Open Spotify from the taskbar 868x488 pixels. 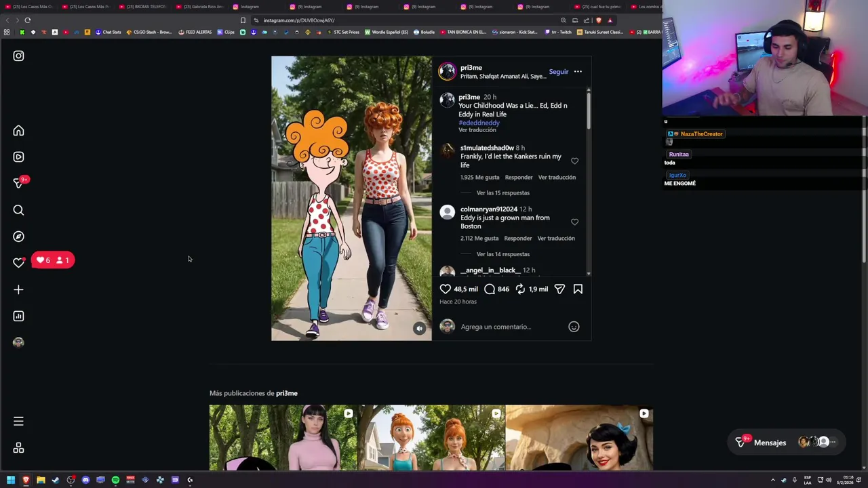pyautogui.click(x=115, y=480)
